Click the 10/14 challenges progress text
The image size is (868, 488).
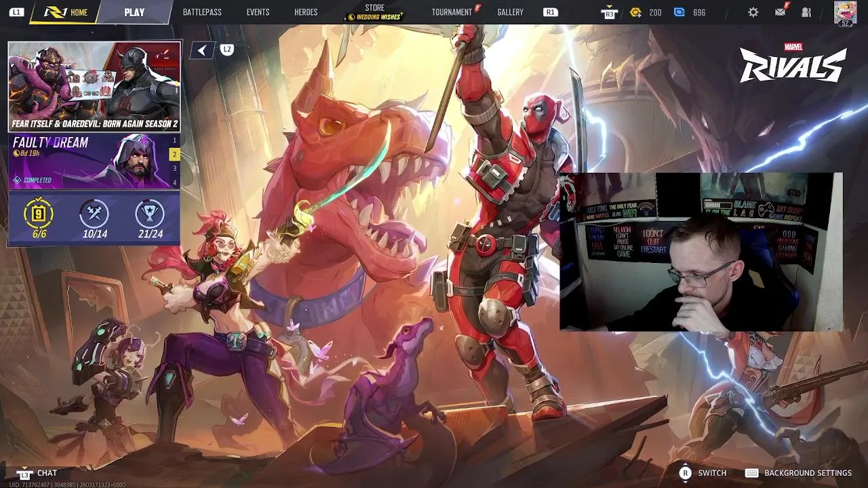(95, 234)
